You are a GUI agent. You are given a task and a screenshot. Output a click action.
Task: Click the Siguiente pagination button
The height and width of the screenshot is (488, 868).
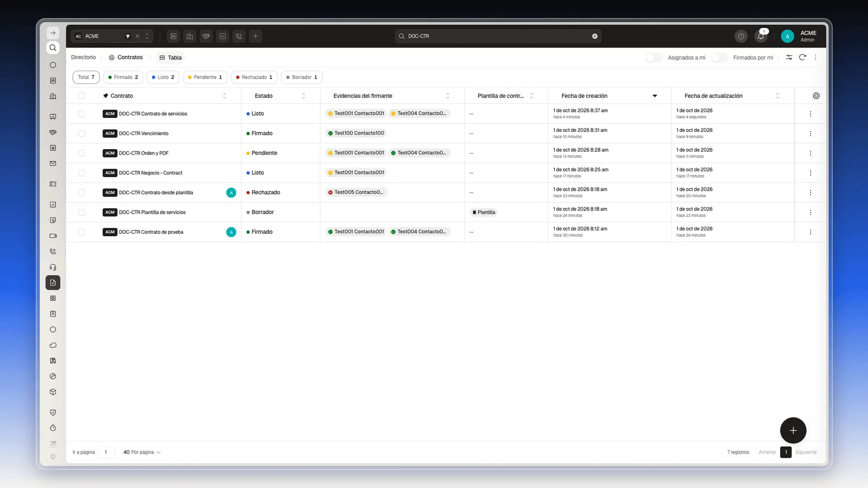806,452
